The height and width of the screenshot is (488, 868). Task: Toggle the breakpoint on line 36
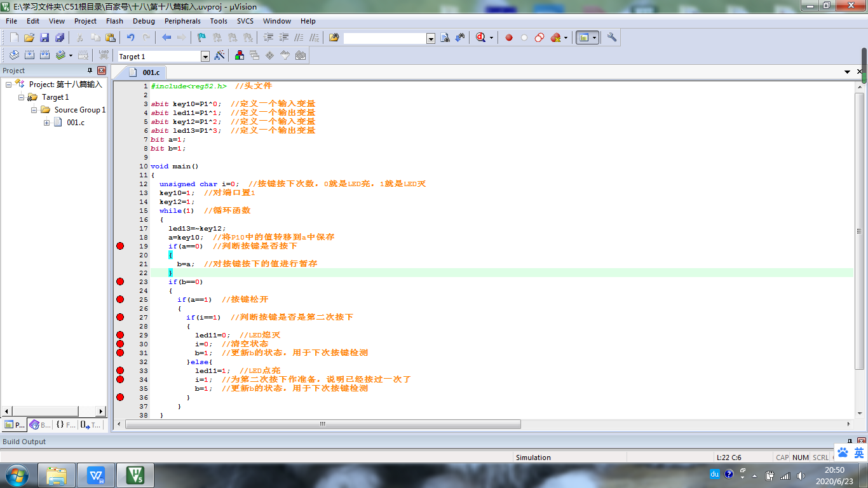point(120,397)
